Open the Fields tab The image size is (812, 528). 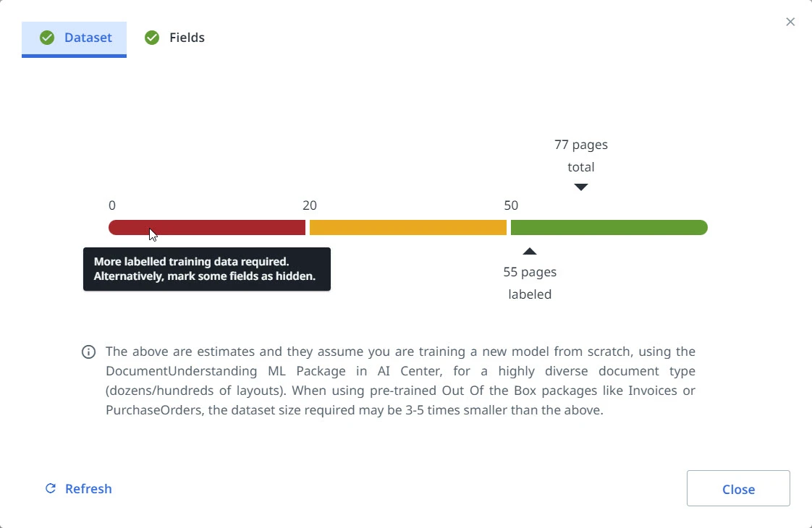point(174,38)
